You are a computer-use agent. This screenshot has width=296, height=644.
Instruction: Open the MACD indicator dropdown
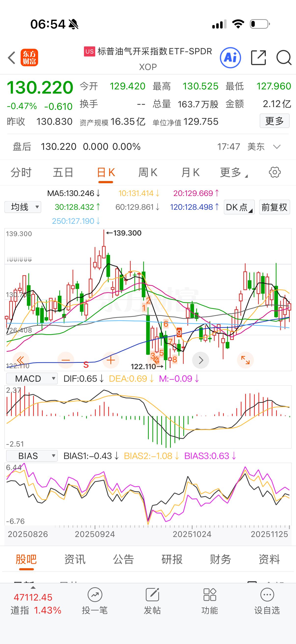(32, 378)
